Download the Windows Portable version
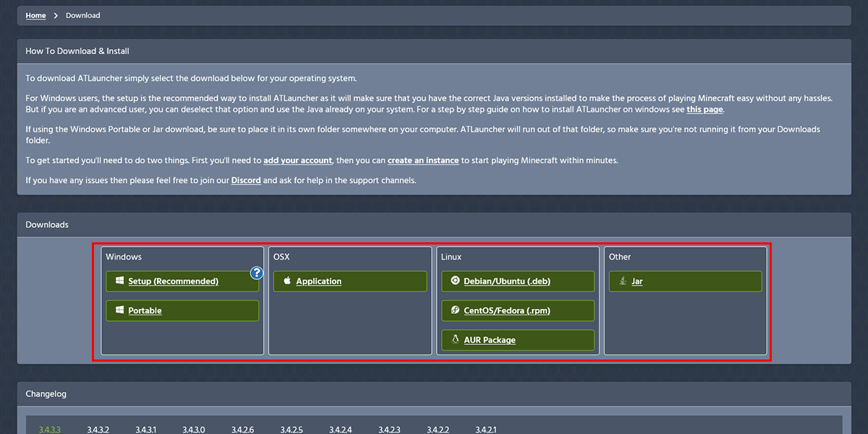Image resolution: width=868 pixels, height=434 pixels. [x=182, y=310]
